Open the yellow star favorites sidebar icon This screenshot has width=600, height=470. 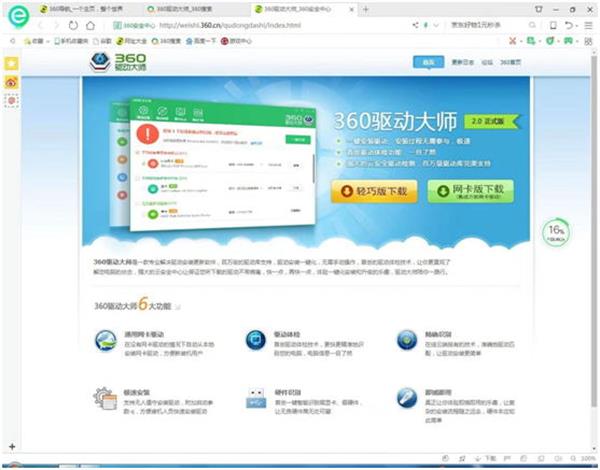click(11, 63)
